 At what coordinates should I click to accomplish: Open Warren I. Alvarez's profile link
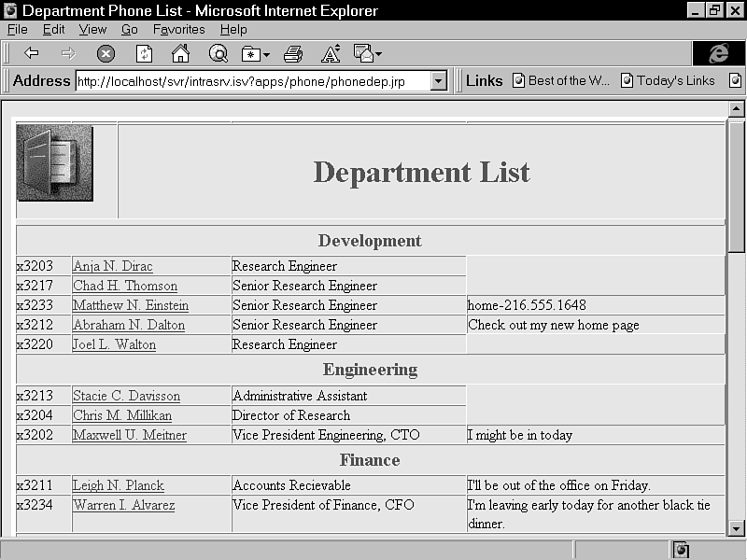(123, 506)
